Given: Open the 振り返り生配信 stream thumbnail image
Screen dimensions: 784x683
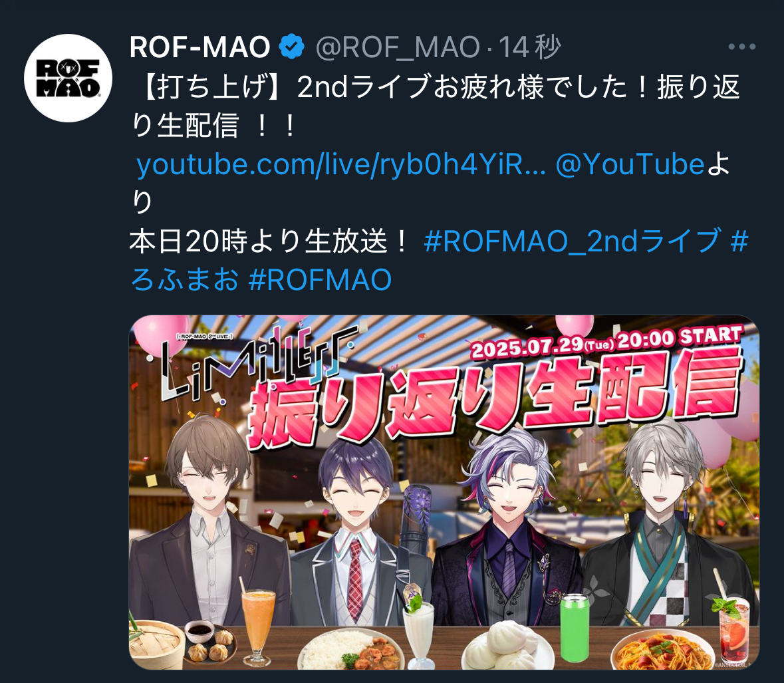Looking at the screenshot, I should (x=444, y=493).
